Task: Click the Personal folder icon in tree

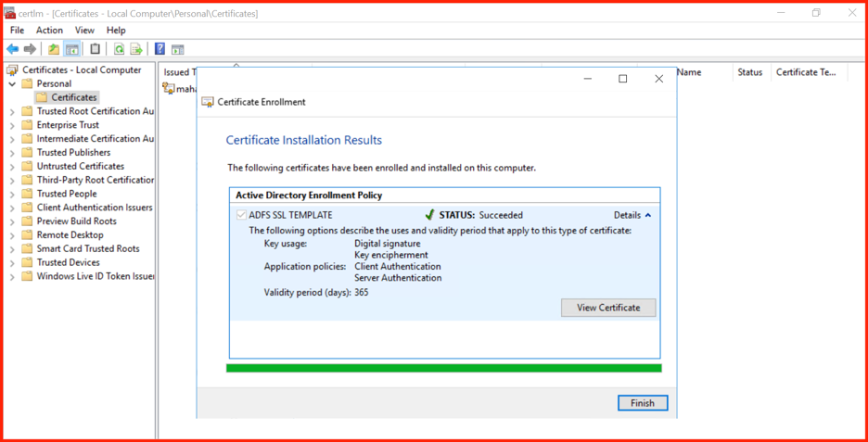Action: coord(27,84)
